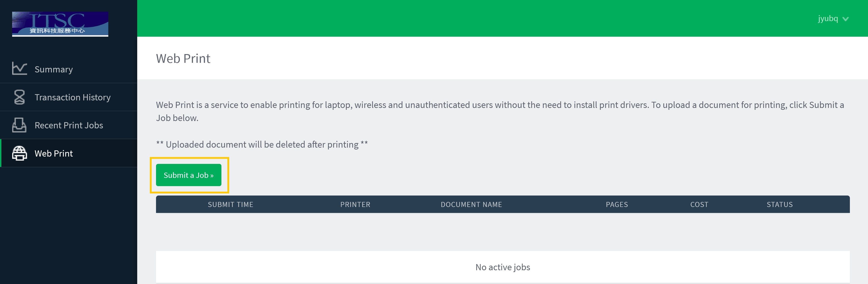
Task: Open the jyubq account dropdown
Action: coord(833,19)
